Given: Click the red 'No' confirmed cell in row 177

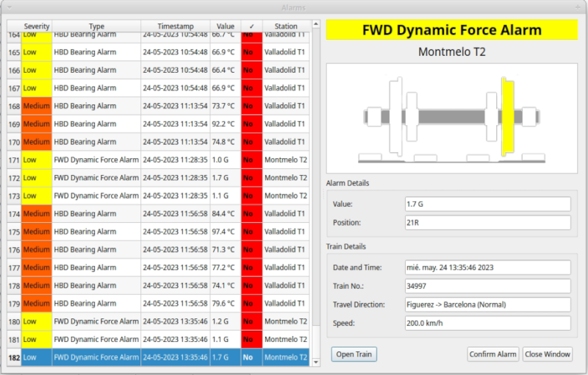Looking at the screenshot, I should coord(251,268).
